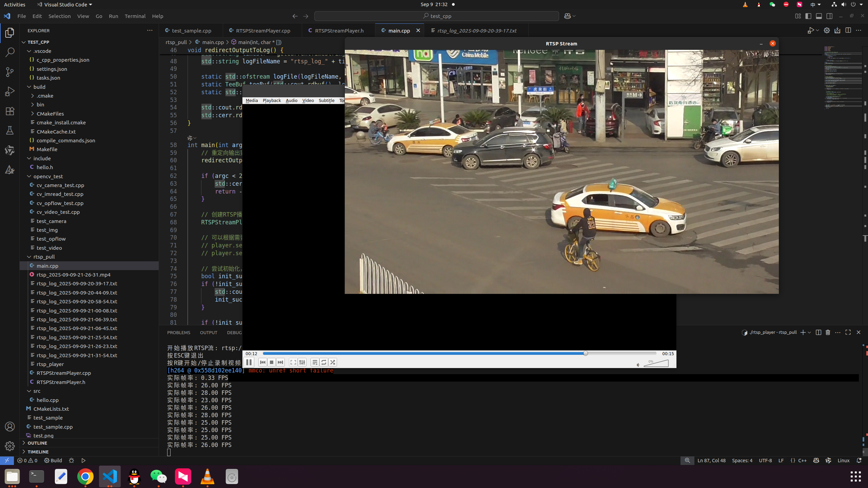Open the Extensions view
Viewport: 868px width, 488px height.
tap(10, 111)
